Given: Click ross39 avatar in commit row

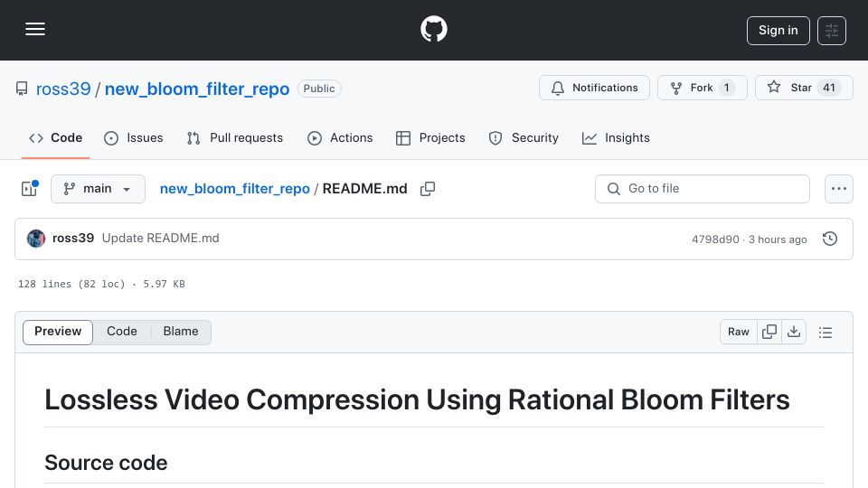Looking at the screenshot, I should (x=36, y=239).
